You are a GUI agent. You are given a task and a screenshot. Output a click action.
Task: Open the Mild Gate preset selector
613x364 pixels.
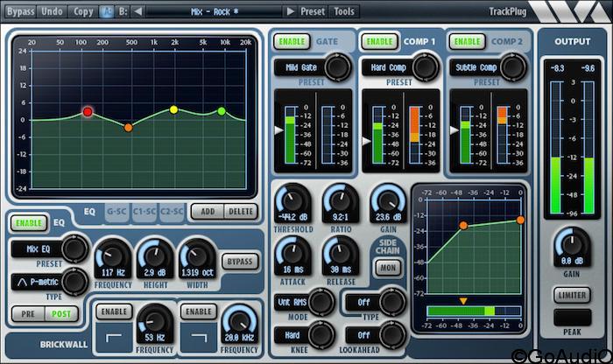(x=313, y=67)
